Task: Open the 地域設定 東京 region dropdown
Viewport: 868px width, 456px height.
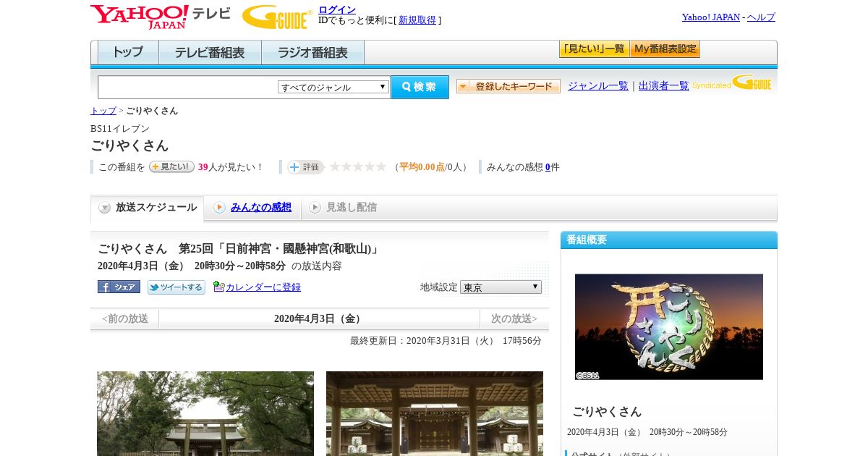Action: (501, 287)
